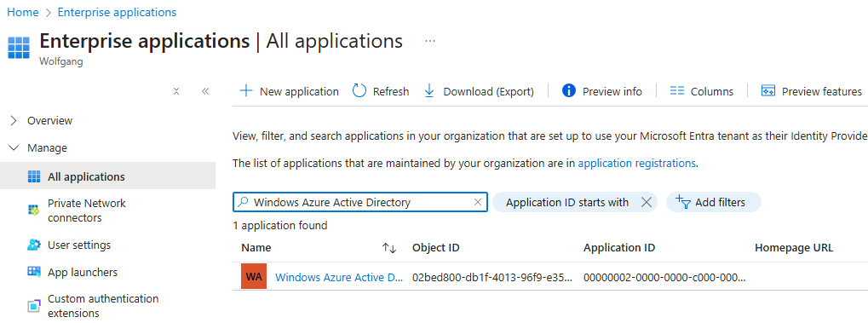Click the Private Network connectors icon
The image size is (868, 323).
click(34, 211)
